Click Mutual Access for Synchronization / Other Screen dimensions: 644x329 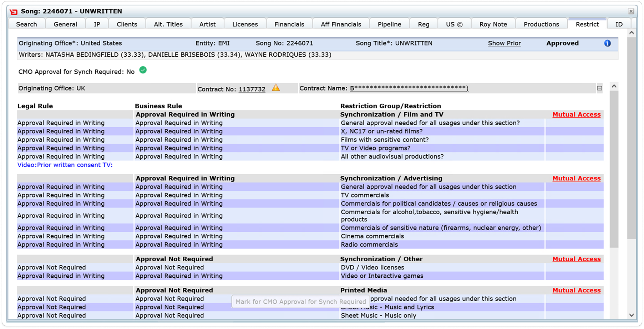[x=577, y=259]
